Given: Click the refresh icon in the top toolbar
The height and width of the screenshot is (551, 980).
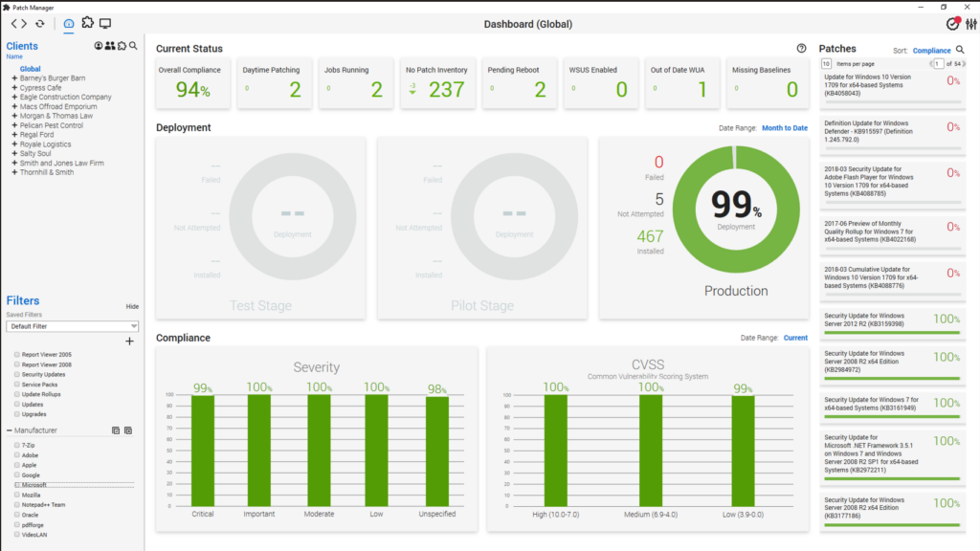Looking at the screenshot, I should coord(39,23).
